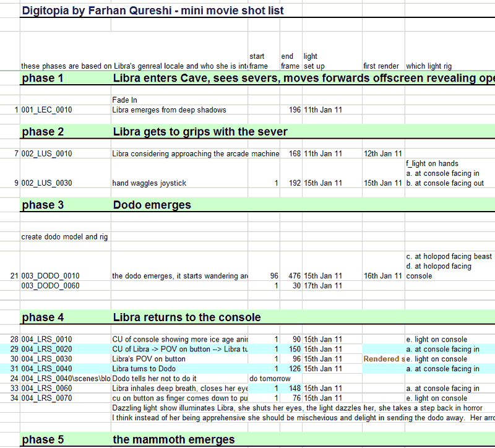The width and height of the screenshot is (495, 448).
Task: Select the 'Libra enters Cave' phase description
Action: click(x=304, y=78)
